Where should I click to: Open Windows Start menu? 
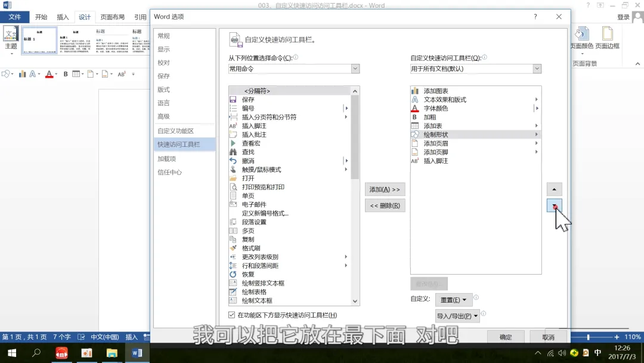tap(12, 353)
